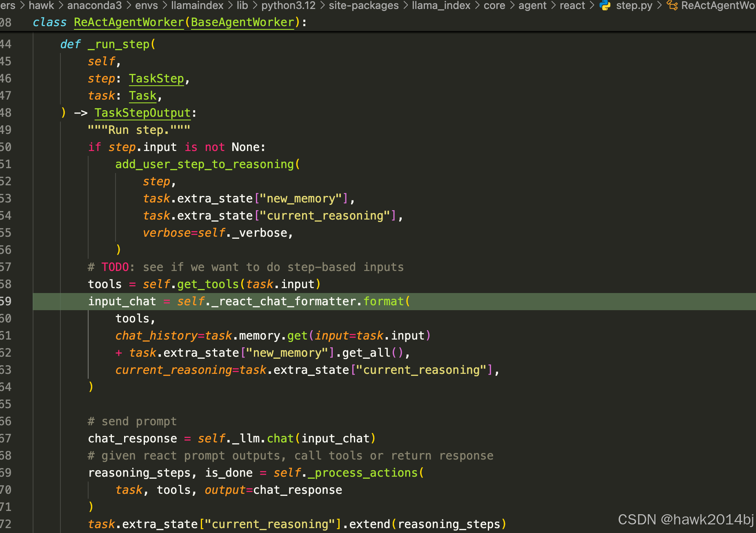
Task: Click _run_step function name
Action: [118, 44]
